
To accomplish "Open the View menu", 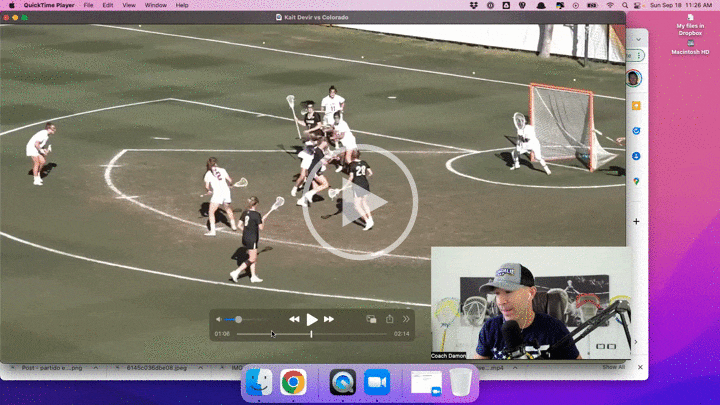I will pyautogui.click(x=130, y=5).
